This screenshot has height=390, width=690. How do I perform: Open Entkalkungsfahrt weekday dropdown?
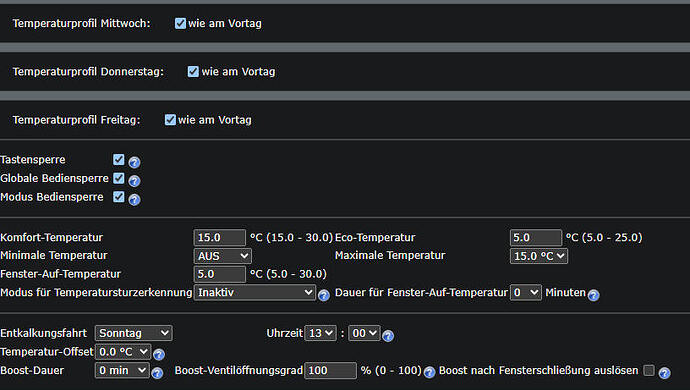coord(133,333)
